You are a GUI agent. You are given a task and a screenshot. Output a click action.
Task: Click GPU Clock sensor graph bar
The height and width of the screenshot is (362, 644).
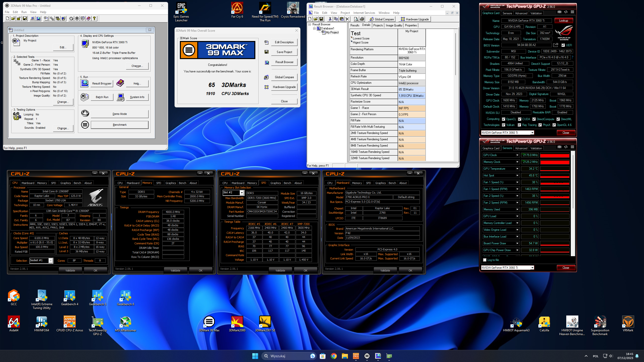(555, 155)
